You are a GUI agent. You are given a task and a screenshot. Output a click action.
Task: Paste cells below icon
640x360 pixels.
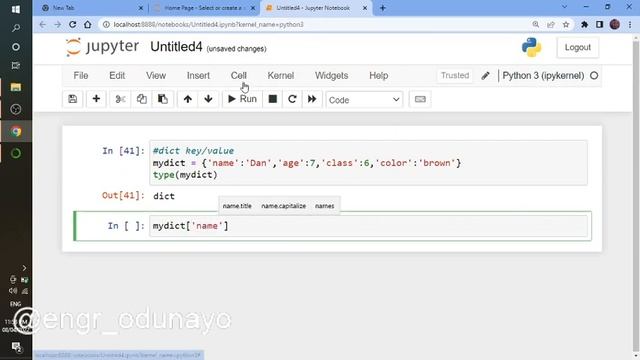[162, 99]
